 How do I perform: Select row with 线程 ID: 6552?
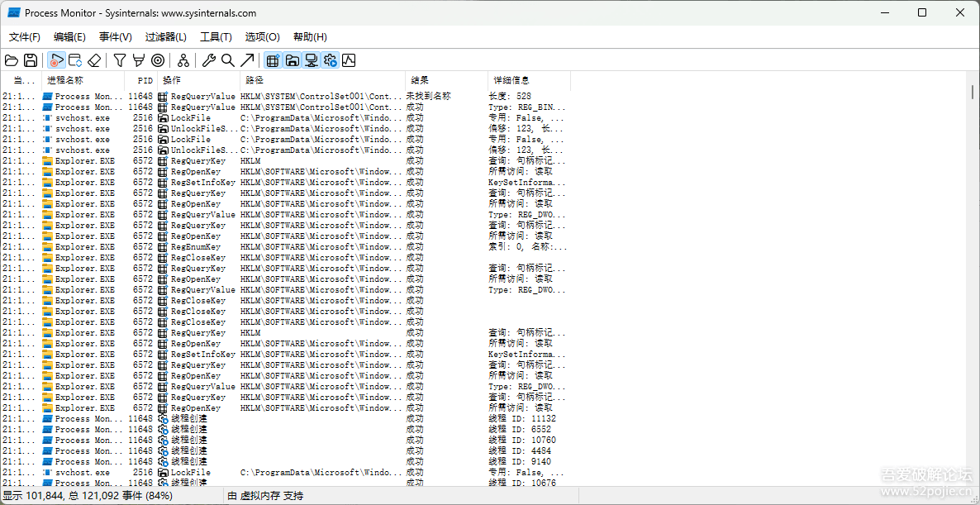(x=285, y=430)
